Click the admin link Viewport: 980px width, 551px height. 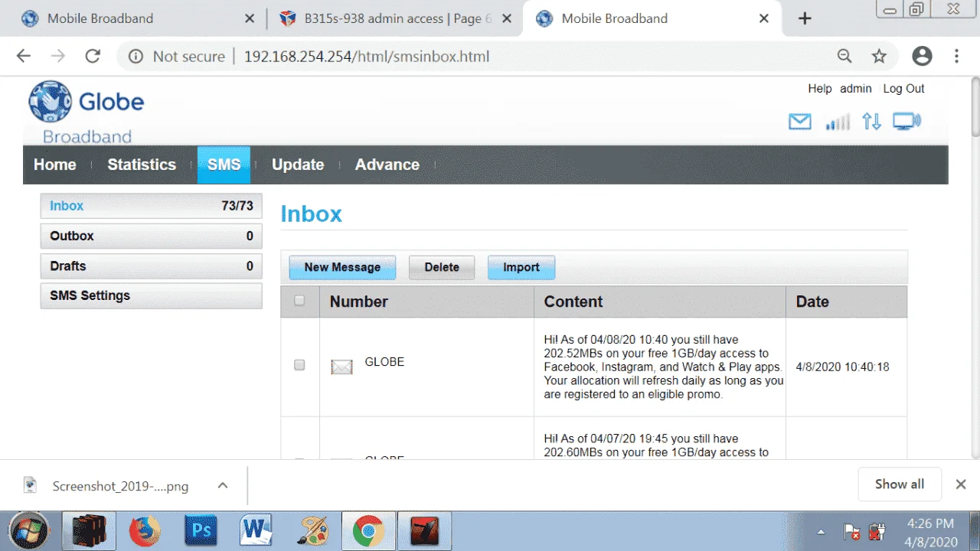pyautogui.click(x=856, y=89)
